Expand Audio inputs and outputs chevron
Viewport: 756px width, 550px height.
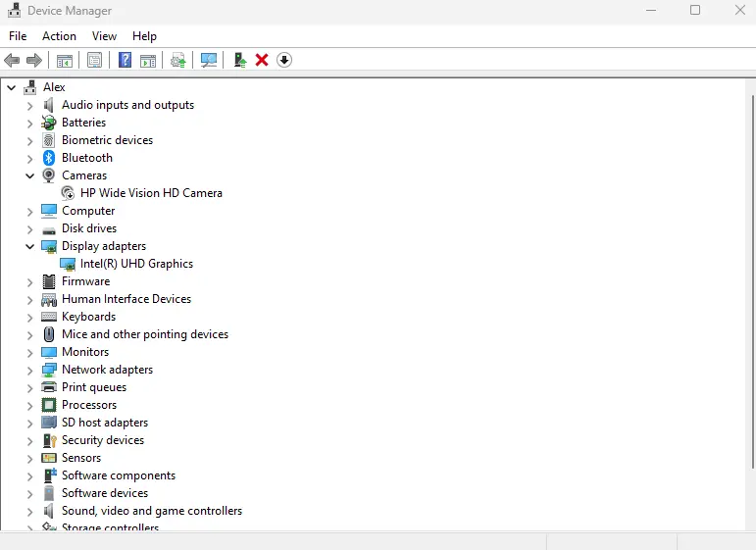[29, 106]
